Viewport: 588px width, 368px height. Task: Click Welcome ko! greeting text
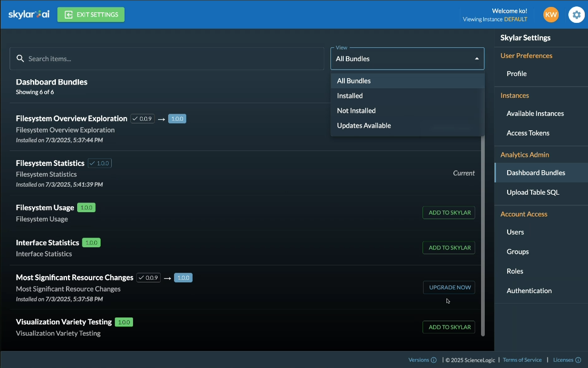tap(509, 11)
